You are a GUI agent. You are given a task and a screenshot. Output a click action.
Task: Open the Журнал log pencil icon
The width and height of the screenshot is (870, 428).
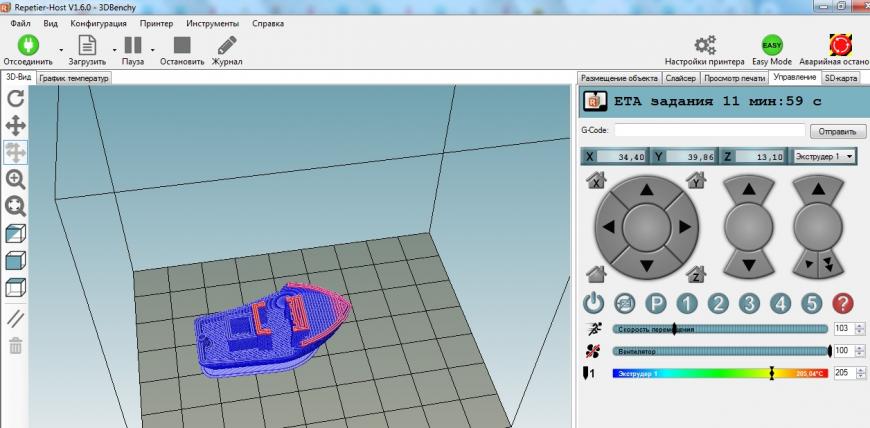[226, 45]
